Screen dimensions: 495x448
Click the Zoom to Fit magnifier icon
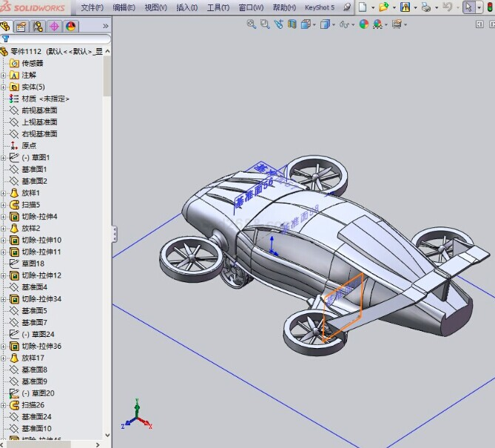(252, 24)
